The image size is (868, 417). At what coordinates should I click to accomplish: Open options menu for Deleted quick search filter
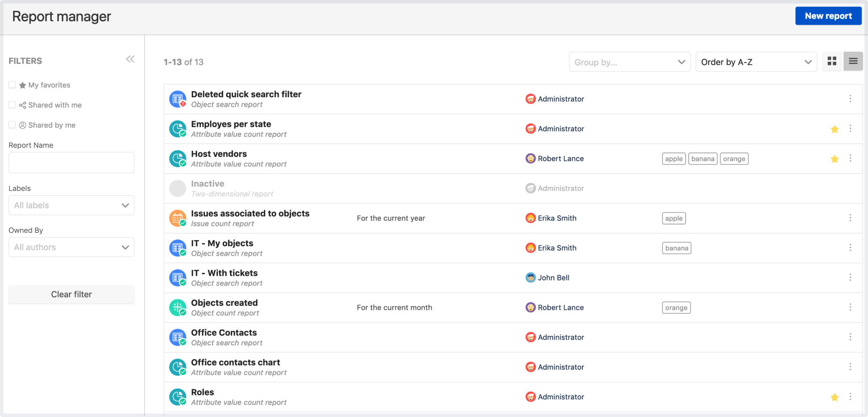click(850, 99)
